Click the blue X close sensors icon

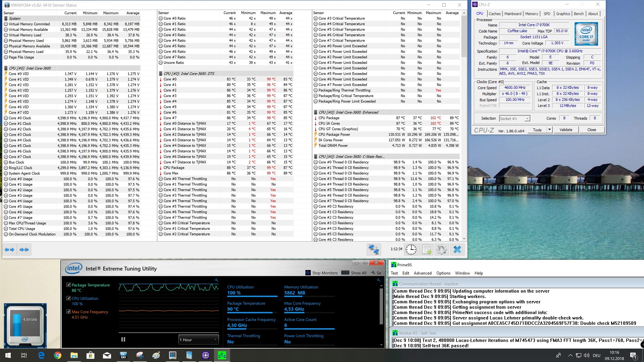coord(457,249)
